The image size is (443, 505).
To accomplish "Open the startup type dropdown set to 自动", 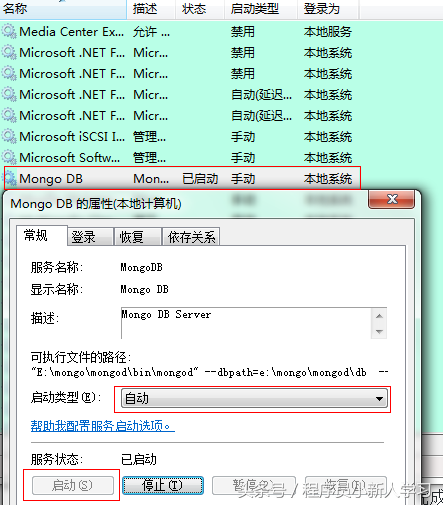I will [x=254, y=398].
